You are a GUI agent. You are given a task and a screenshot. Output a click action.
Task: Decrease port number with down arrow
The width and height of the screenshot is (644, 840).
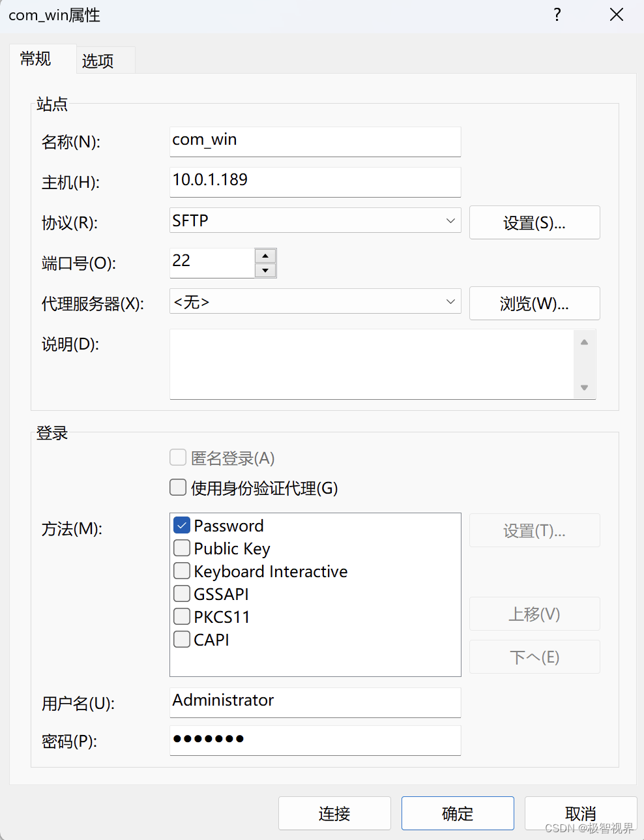click(265, 270)
